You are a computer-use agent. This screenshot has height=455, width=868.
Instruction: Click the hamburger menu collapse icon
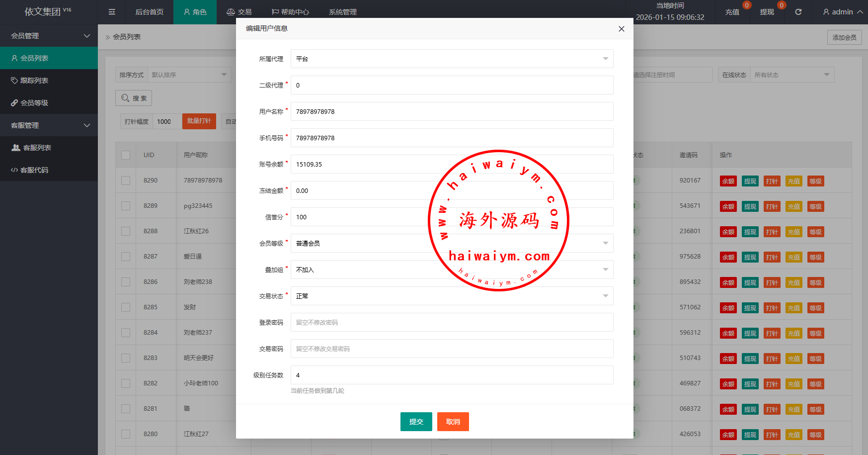(x=112, y=12)
